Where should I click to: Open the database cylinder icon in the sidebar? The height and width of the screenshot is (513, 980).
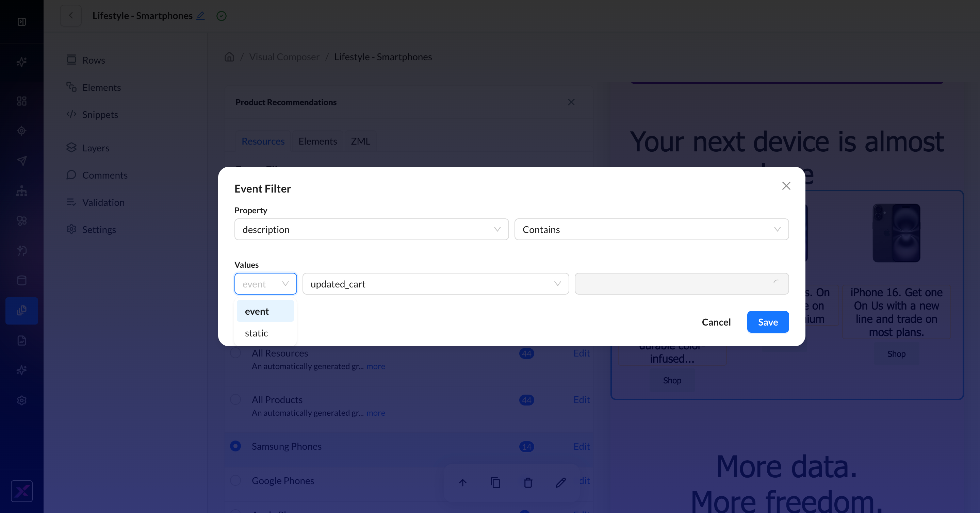click(x=22, y=281)
